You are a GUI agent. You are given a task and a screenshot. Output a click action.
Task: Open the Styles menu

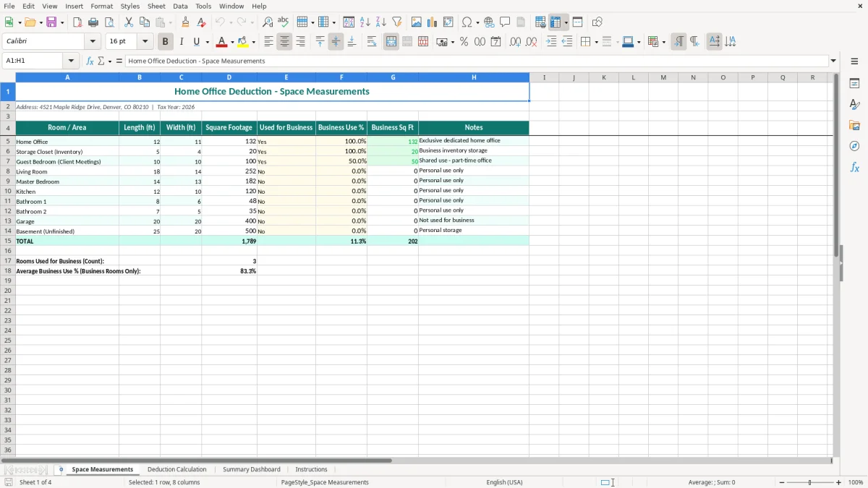coord(130,6)
